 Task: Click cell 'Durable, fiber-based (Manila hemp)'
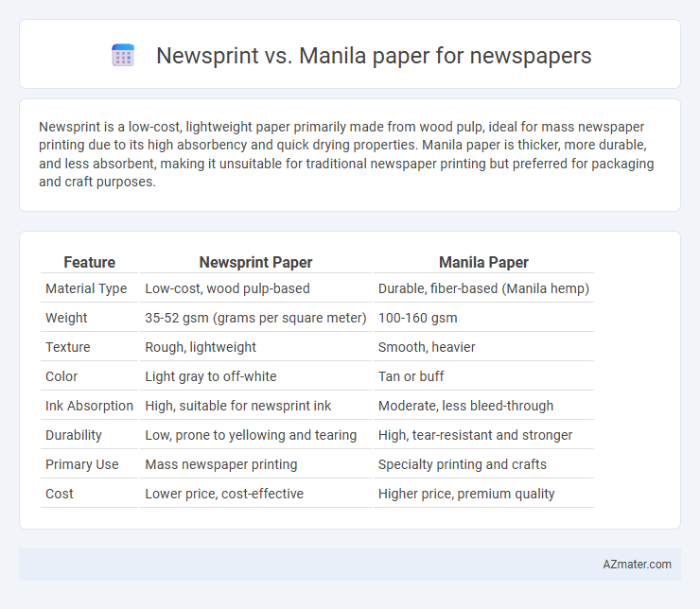[483, 288]
